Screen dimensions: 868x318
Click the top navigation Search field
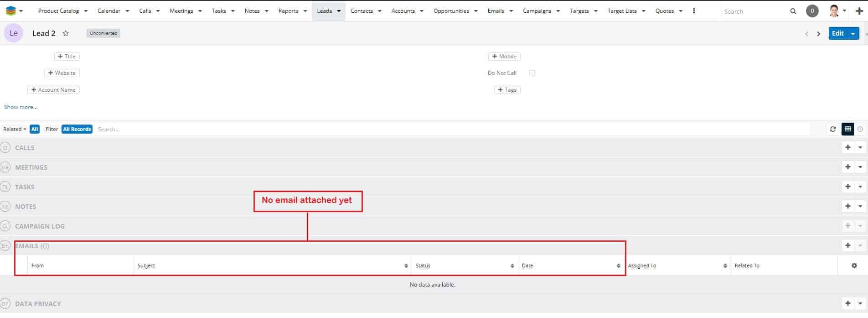[754, 11]
